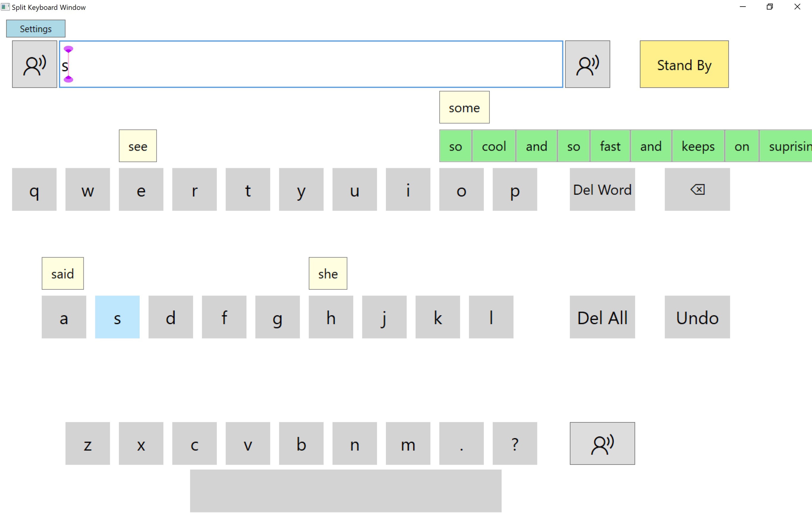Pick the 'said' suggestion above a
This screenshot has height=513, width=812.
tap(62, 273)
